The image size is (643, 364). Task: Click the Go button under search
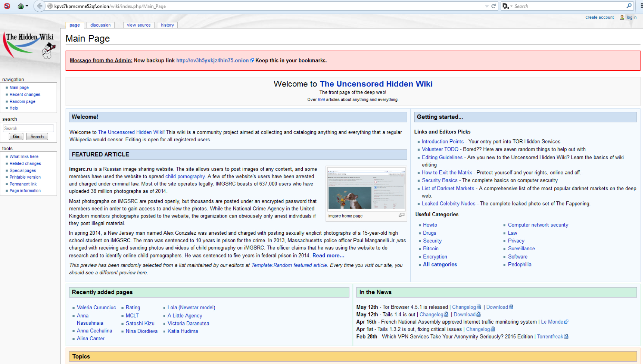tap(16, 136)
